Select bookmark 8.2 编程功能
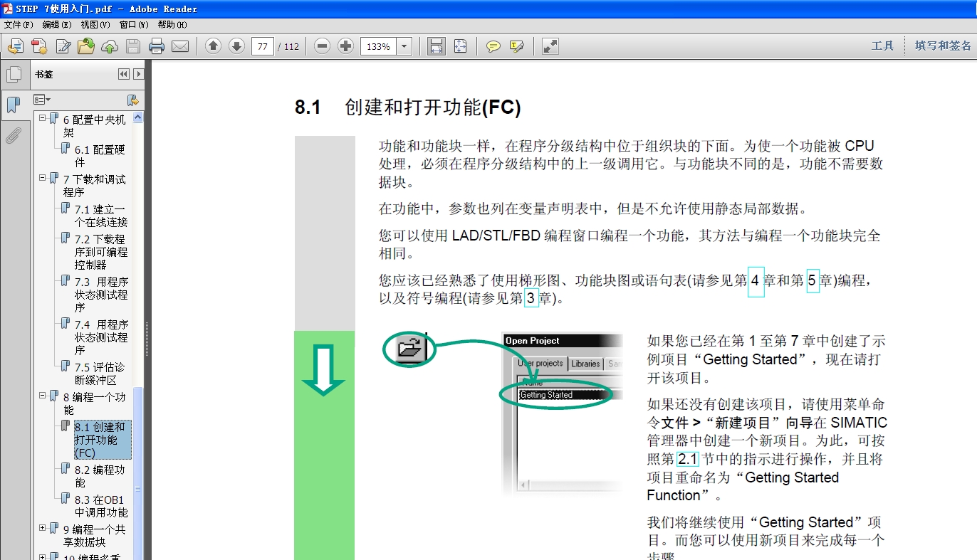Viewport: 977px width, 560px height. 100,476
